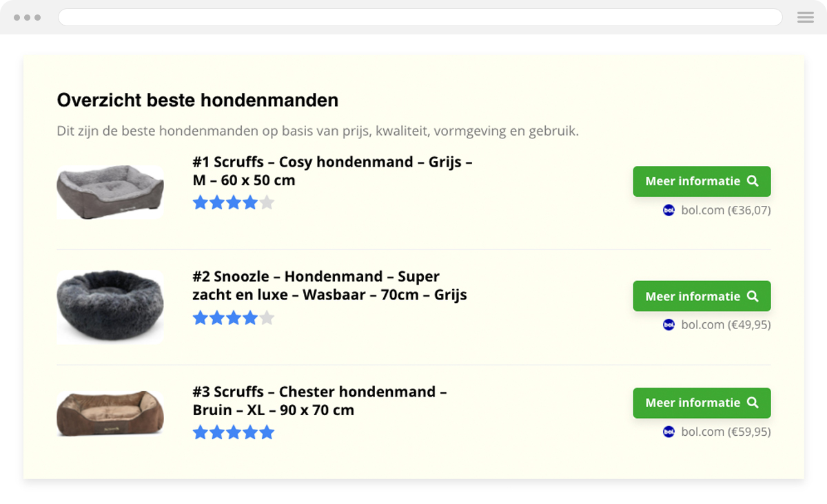
Task: Open the #3 Scruffs Chester hondenmand title
Action: 320,401
